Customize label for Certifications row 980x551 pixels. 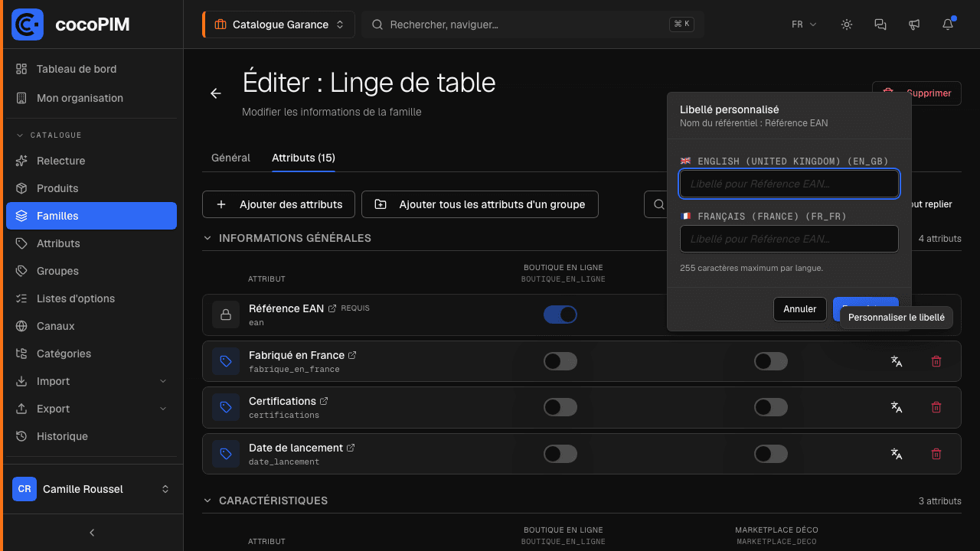point(897,408)
